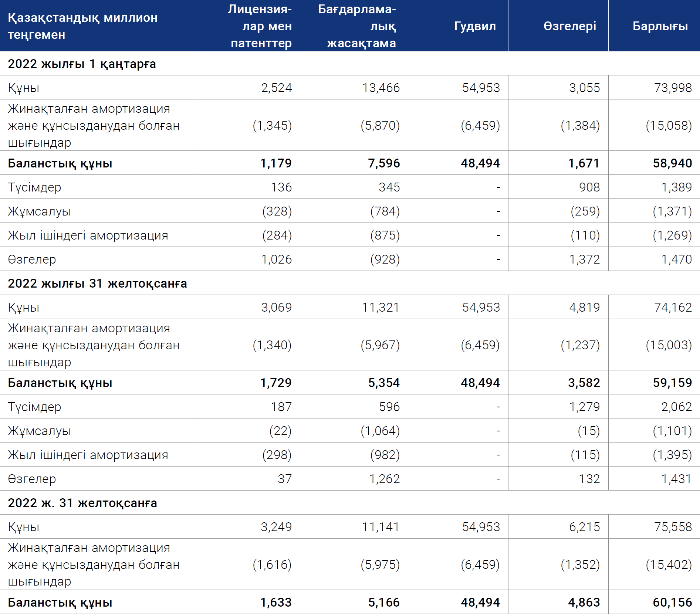
Task: Click the cell with value 1,372
Action: pyautogui.click(x=584, y=259)
